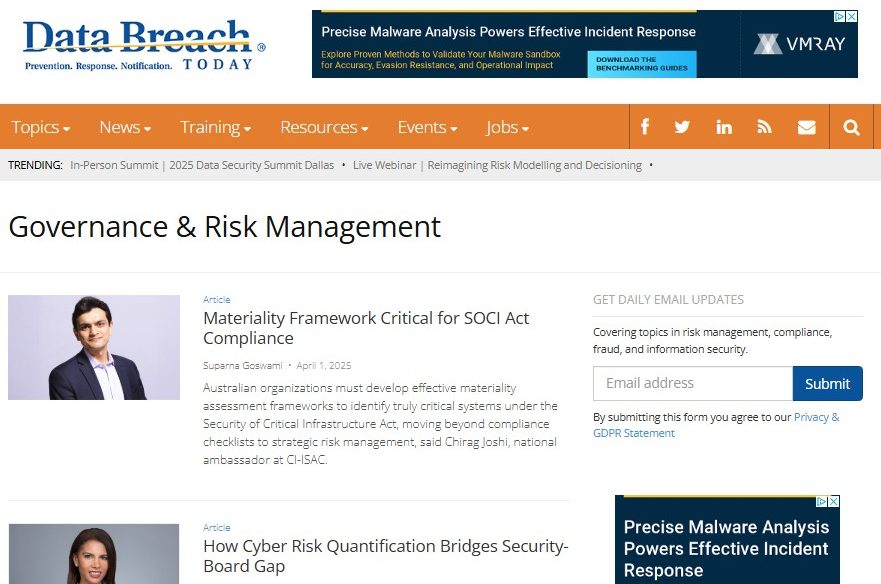The height and width of the screenshot is (584, 881).
Task: Click the Data Breach Today logo
Action: (143, 45)
